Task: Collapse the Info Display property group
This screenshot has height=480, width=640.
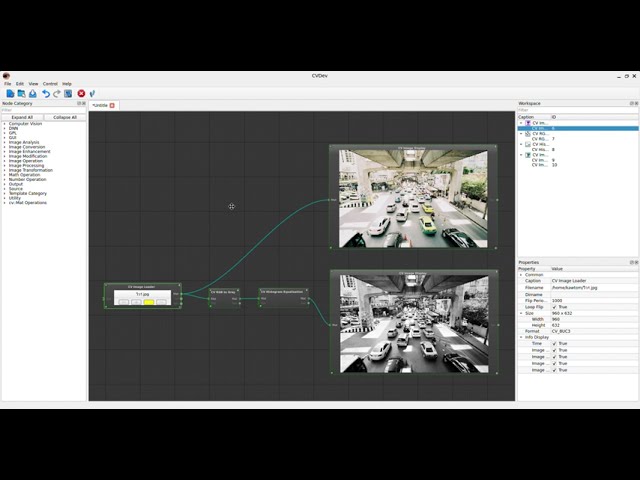Action: tap(521, 338)
